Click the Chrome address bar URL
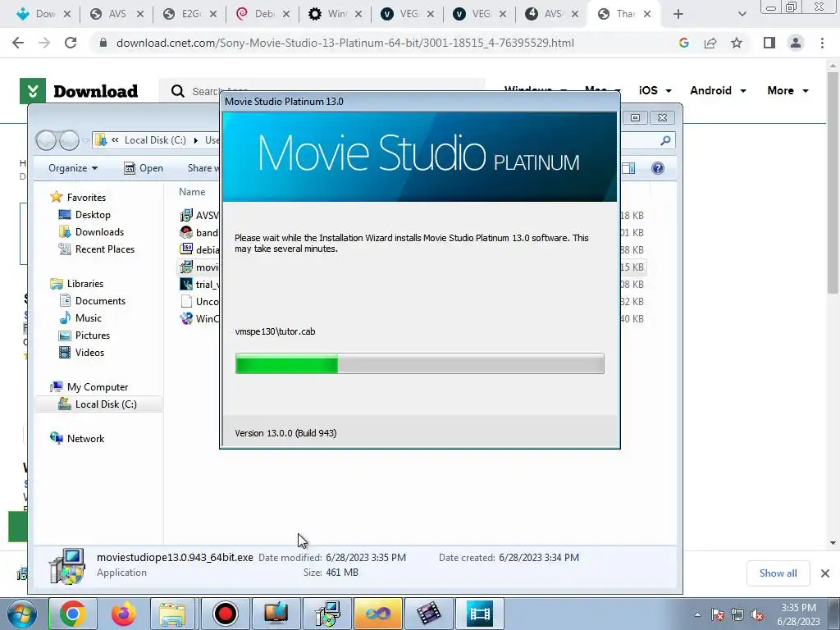 coord(345,43)
